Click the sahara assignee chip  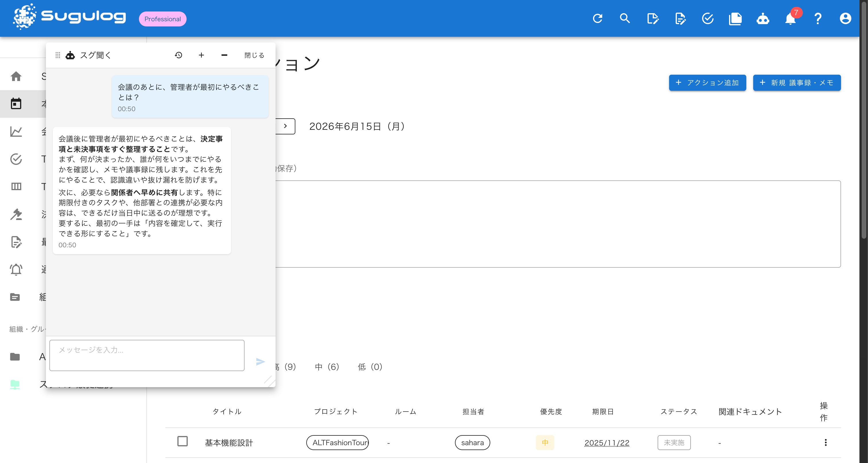pos(472,442)
